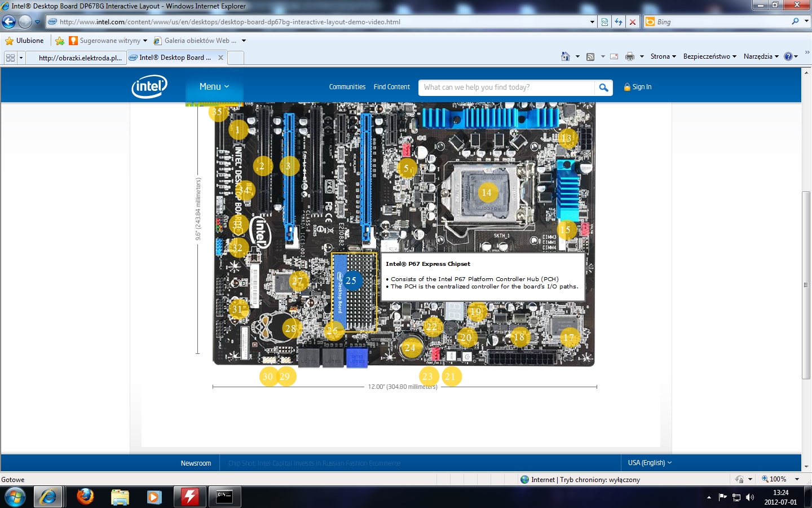Screen dimensions: 812x508
Task: Open RSS feeds icon in command bar
Action: click(x=590, y=56)
